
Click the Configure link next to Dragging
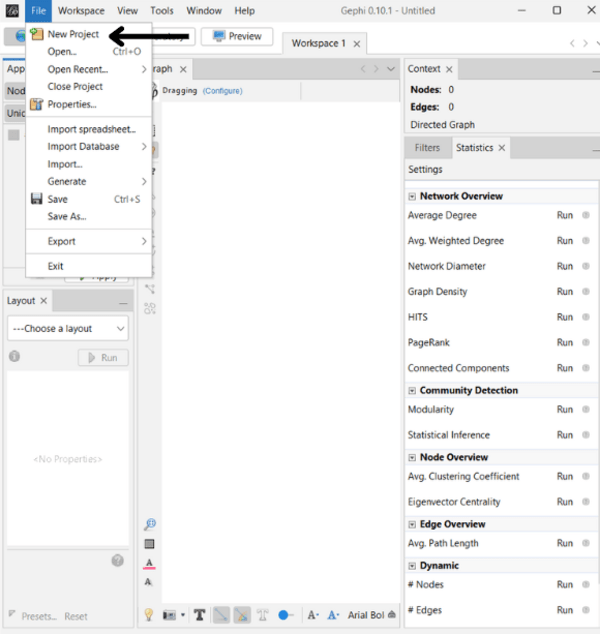(223, 91)
